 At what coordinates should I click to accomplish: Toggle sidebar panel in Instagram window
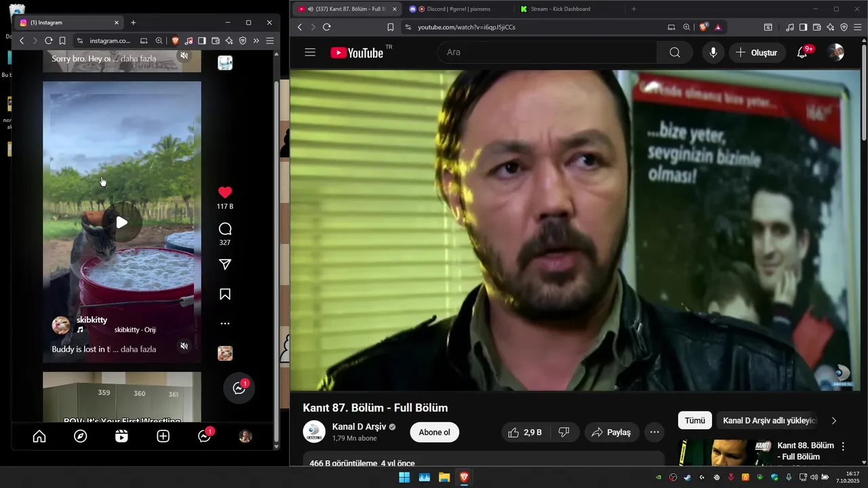(201, 41)
